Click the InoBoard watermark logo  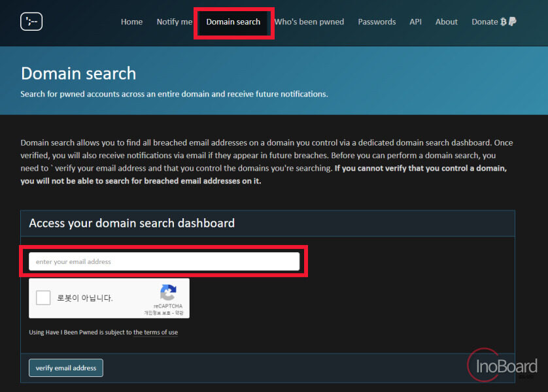pyautogui.click(x=503, y=365)
